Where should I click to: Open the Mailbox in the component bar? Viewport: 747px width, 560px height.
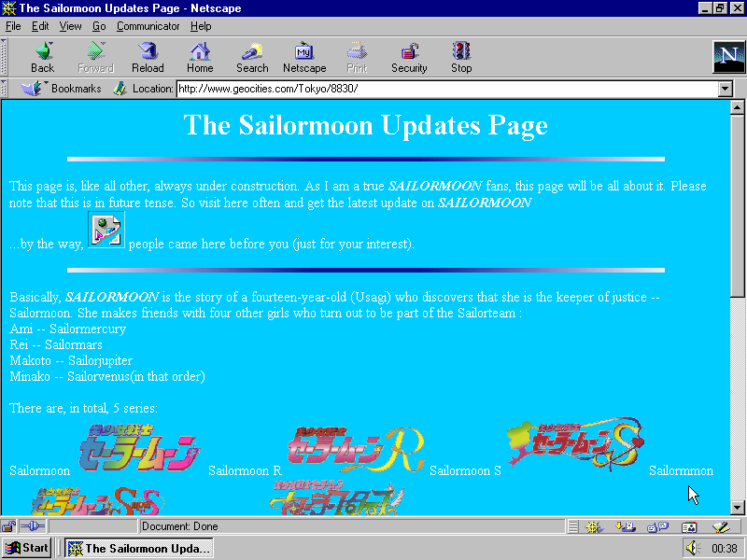pos(625,526)
